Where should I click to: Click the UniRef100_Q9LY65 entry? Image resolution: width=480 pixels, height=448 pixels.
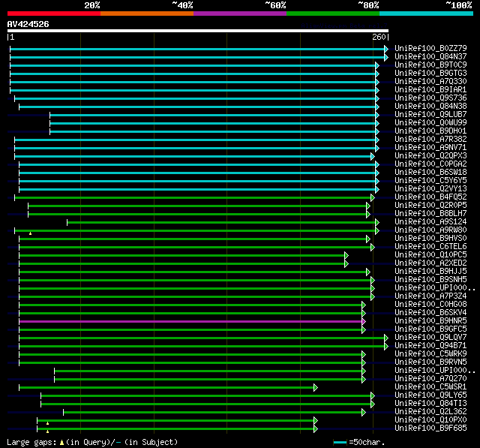tap(430, 395)
